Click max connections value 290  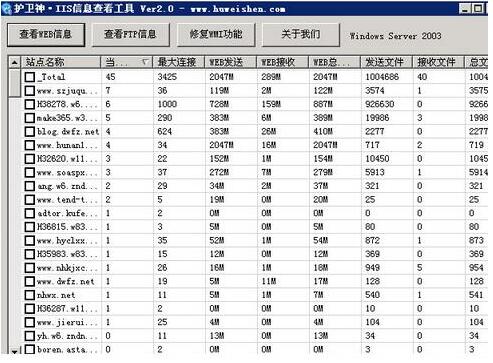coord(165,118)
